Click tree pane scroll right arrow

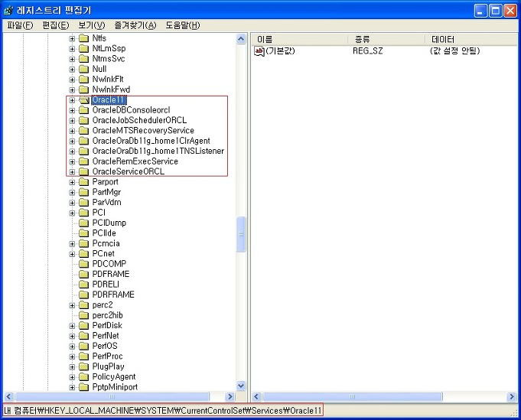230,396
